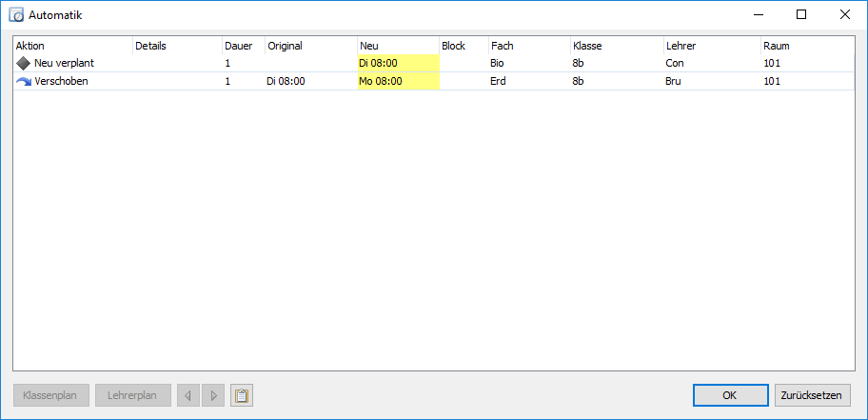Image resolution: width=868 pixels, height=420 pixels.
Task: Minimize the Automatik window
Action: coord(759,15)
